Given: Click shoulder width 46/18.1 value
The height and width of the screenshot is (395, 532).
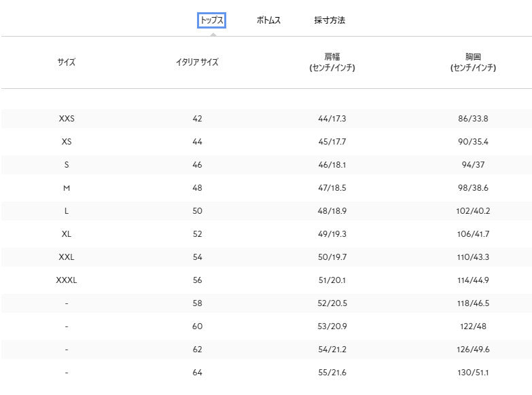Looking at the screenshot, I should 332,165.
